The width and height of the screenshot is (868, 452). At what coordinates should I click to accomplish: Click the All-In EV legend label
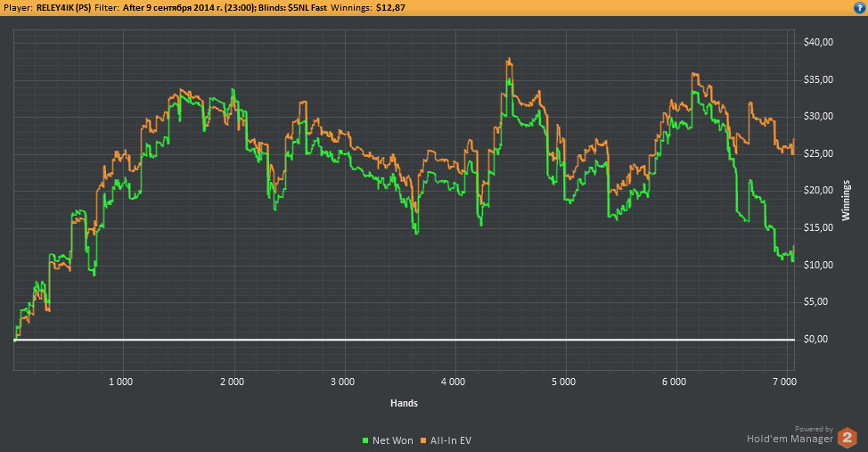pos(451,440)
